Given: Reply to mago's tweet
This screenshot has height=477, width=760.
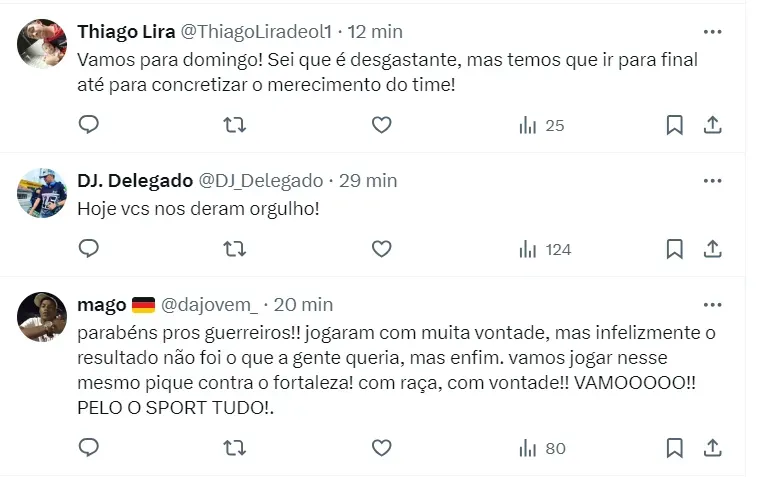Looking at the screenshot, I should 88,448.
